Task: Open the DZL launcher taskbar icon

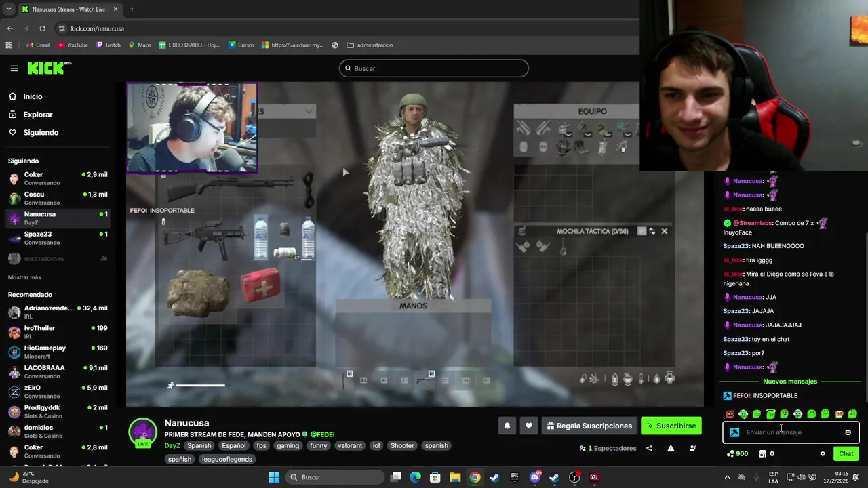Action: (x=594, y=477)
